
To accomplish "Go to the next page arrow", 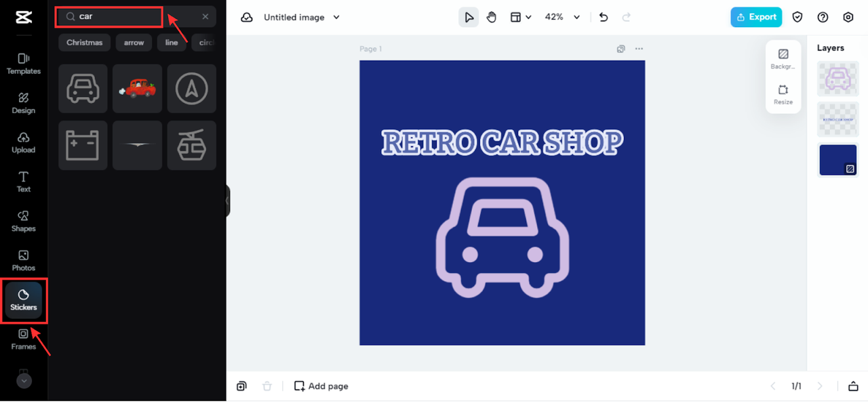I will (820, 386).
